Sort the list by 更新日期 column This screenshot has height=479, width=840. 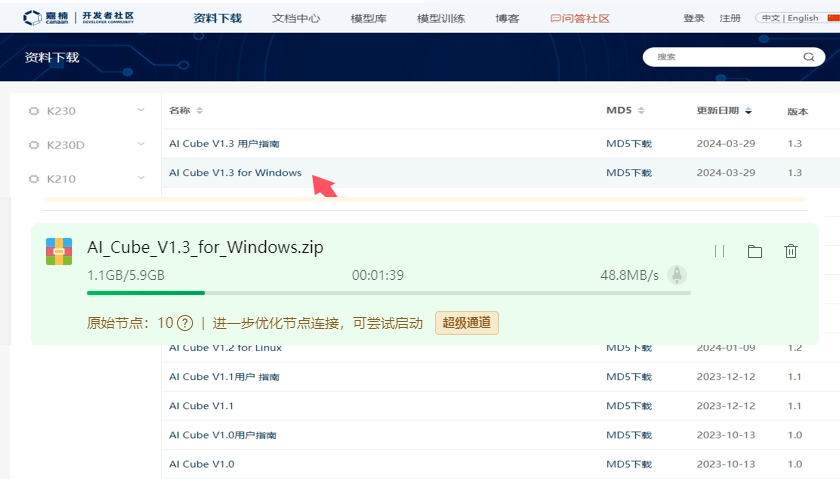tap(724, 110)
